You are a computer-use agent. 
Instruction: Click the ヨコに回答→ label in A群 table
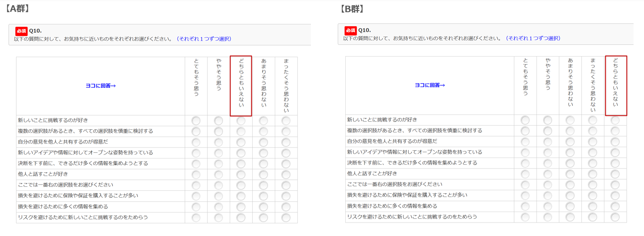click(100, 86)
